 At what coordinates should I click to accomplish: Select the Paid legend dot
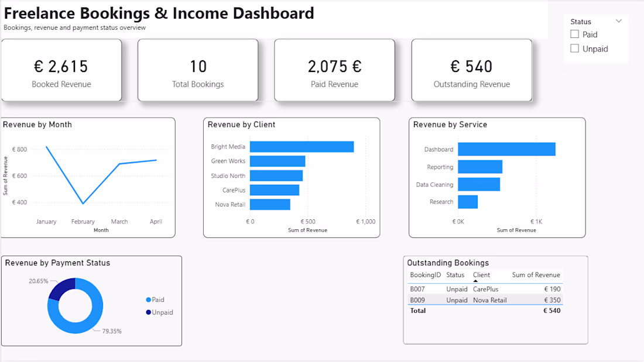pyautogui.click(x=148, y=299)
